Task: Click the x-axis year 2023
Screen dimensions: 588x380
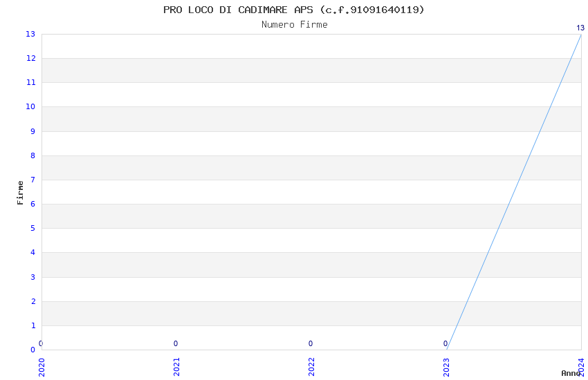Action: 446,367
